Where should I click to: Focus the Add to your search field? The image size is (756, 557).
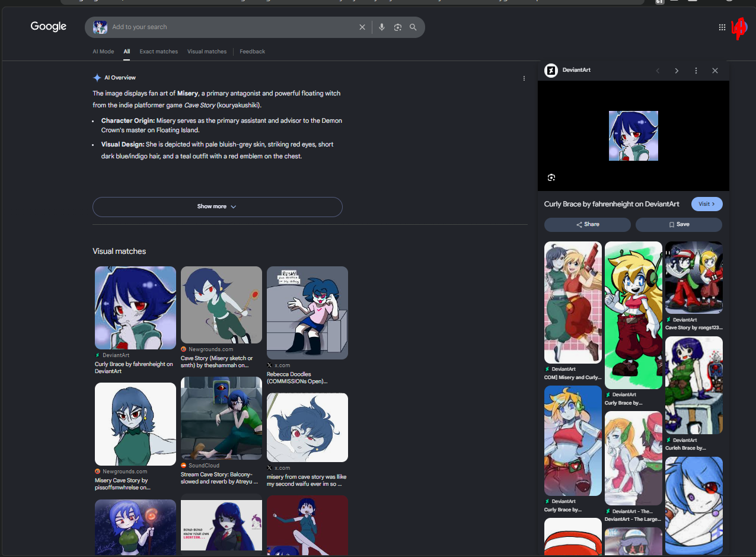pos(231,27)
